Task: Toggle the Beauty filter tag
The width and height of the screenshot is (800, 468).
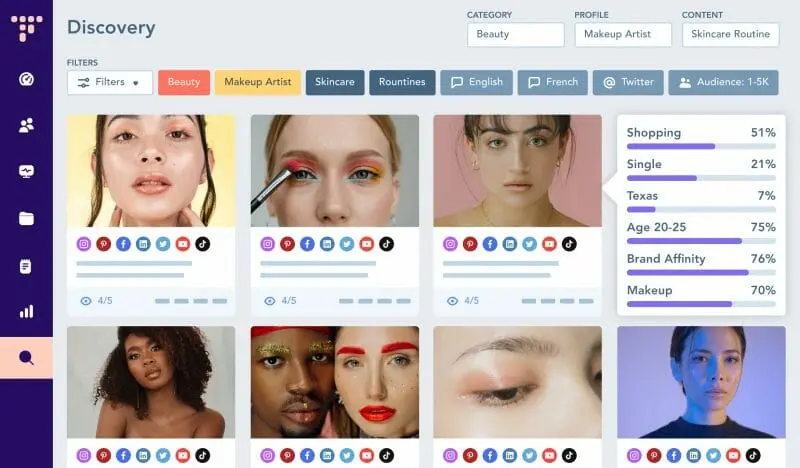Action: 184,82
